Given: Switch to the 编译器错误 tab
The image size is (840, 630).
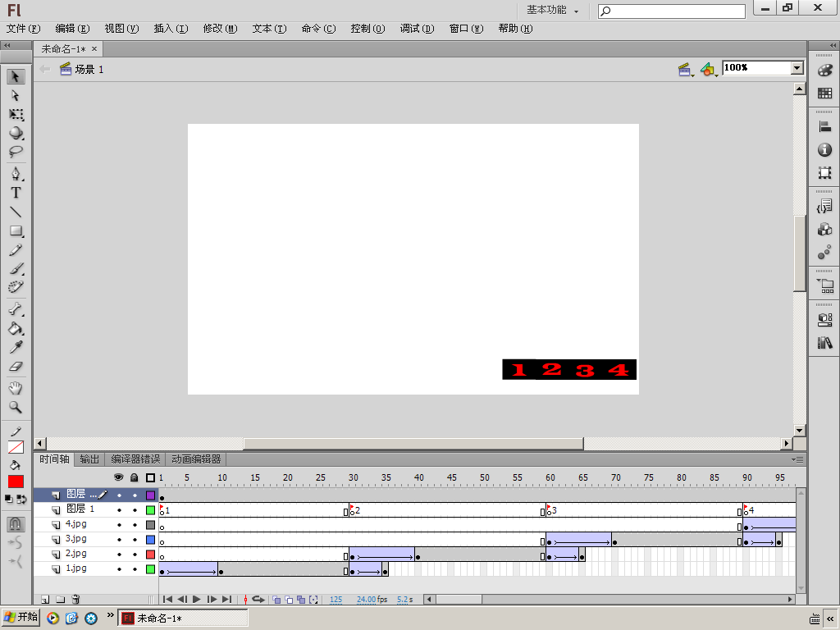Looking at the screenshot, I should pos(135,459).
